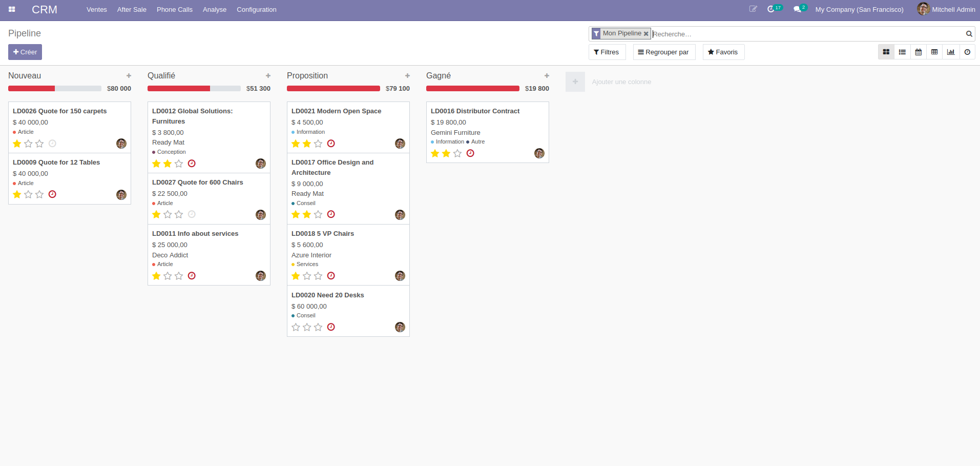This screenshot has height=466, width=980.
Task: Focus the Recherche search field
Action: click(807, 34)
